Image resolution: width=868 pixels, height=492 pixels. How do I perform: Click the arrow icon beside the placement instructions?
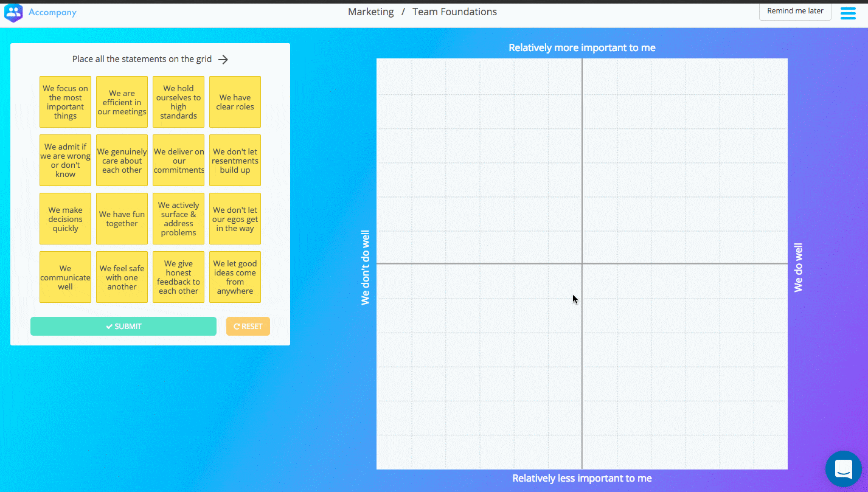pos(223,59)
